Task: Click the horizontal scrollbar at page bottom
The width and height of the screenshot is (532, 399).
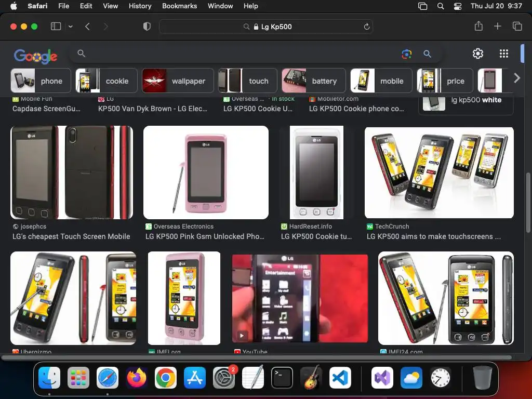Action: click(257, 357)
